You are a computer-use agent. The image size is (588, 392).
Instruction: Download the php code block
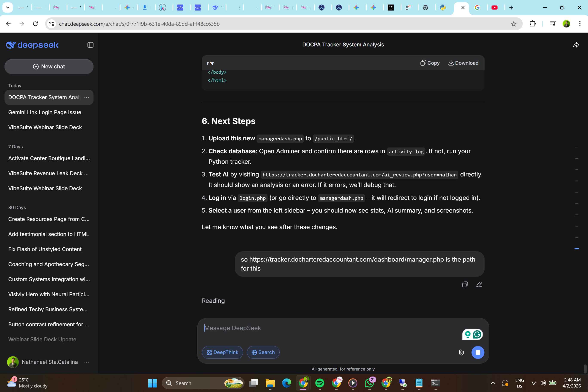click(463, 63)
